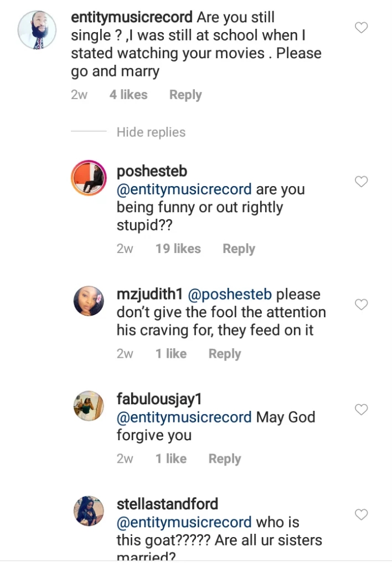
Task: Collapse thread with Hide replies
Action: (151, 132)
